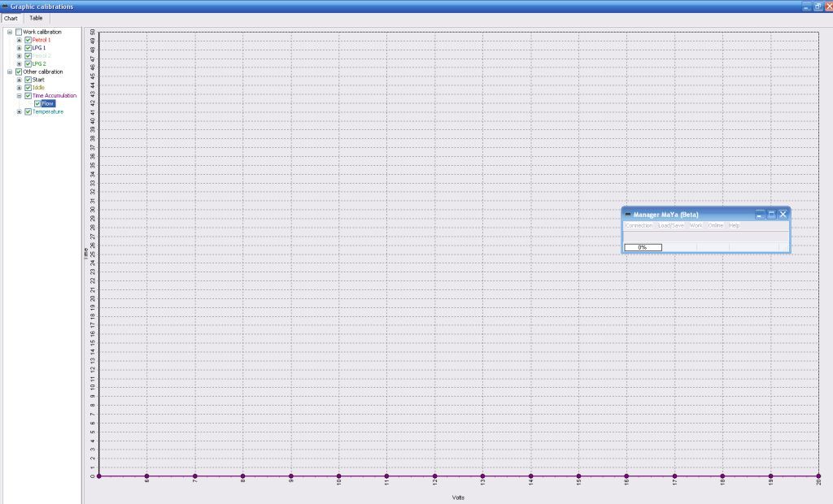This screenshot has width=833, height=504.
Task: Click the 50 label on the Time axis
Action: pos(93,33)
